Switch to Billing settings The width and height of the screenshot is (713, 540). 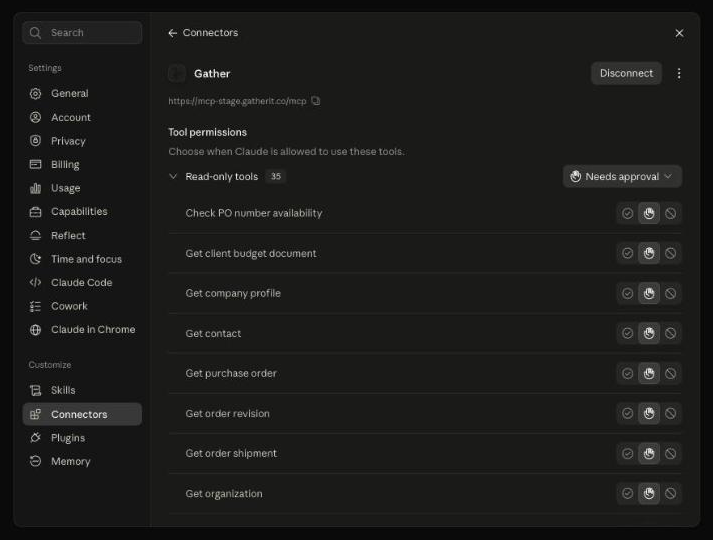(x=82, y=165)
